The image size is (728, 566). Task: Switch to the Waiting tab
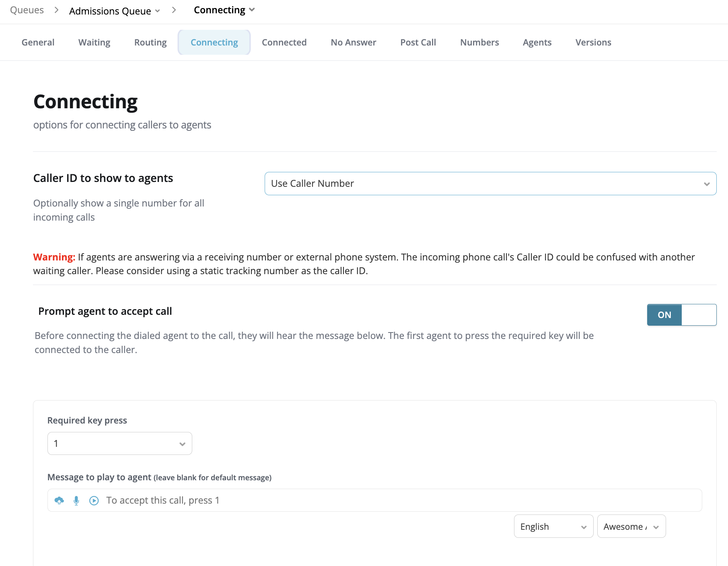[x=94, y=42]
